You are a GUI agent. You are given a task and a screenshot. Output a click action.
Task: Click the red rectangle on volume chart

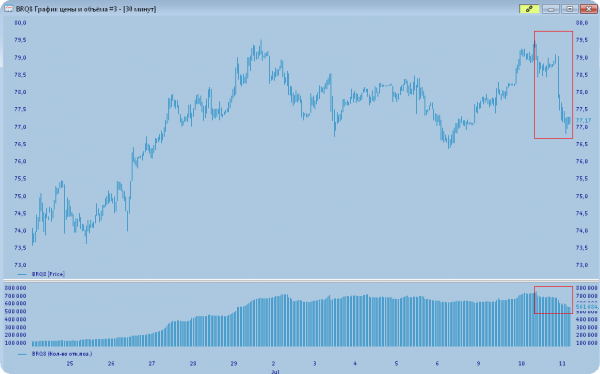coord(553,300)
